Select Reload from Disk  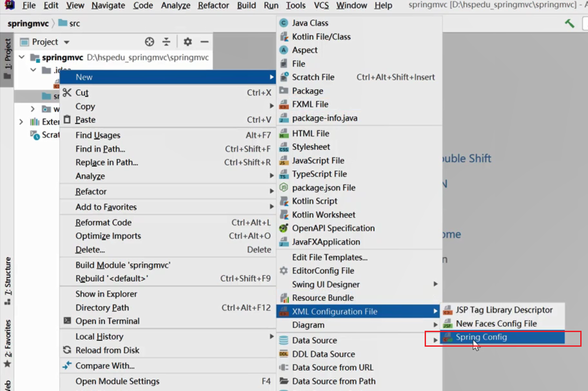point(168,350)
